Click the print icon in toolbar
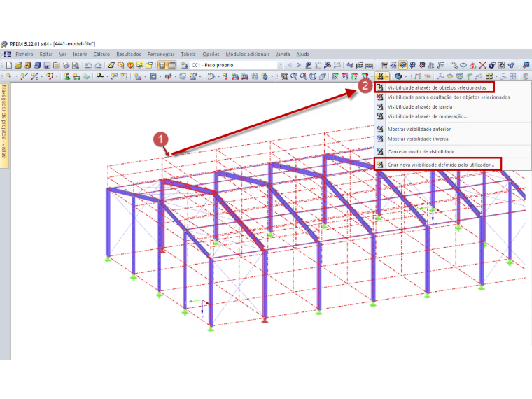Image resolution: width=532 pixels, height=399 pixels. [66, 65]
